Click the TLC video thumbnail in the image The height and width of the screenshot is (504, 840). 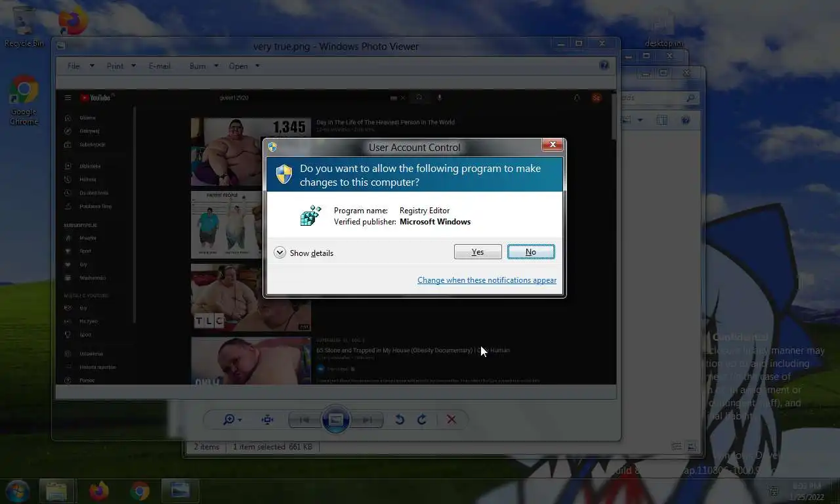tap(250, 297)
